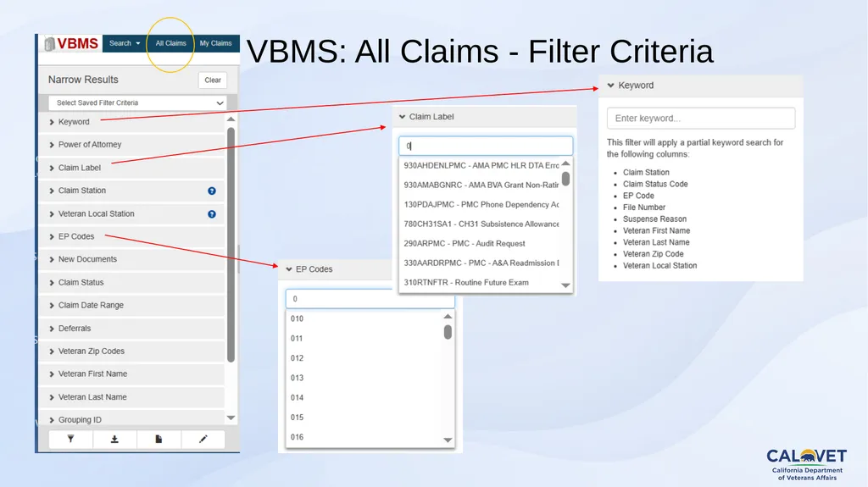Open Select Saved Filter Criteria dropdown

tap(137, 103)
